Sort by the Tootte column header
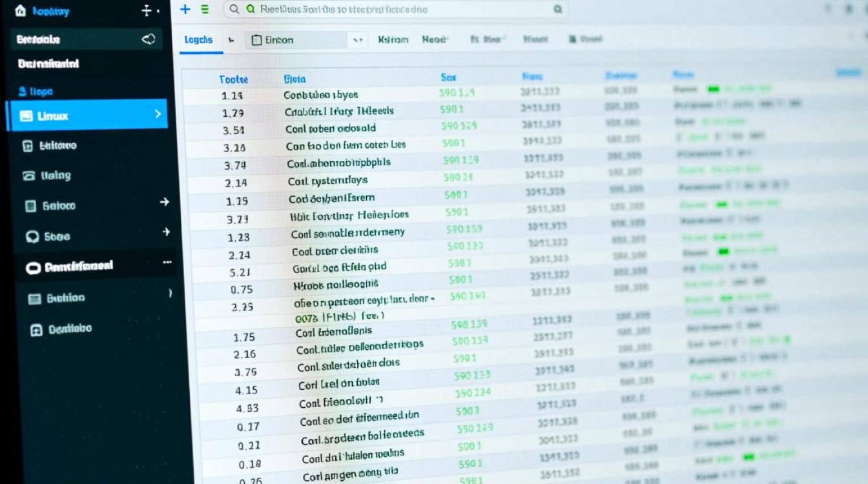Image resolution: width=868 pixels, height=484 pixels. point(233,79)
